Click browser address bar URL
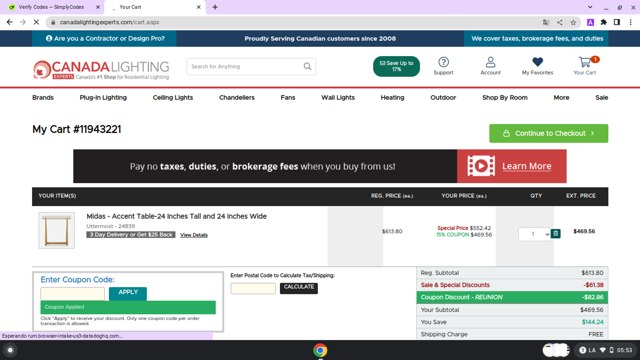Image resolution: width=640 pixels, height=360 pixels. (109, 22)
